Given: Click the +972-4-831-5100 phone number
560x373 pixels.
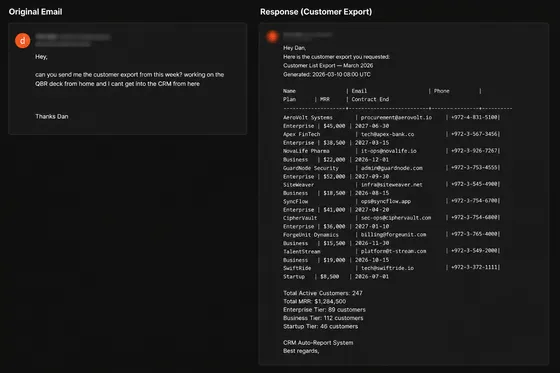Looking at the screenshot, I should tap(474, 118).
